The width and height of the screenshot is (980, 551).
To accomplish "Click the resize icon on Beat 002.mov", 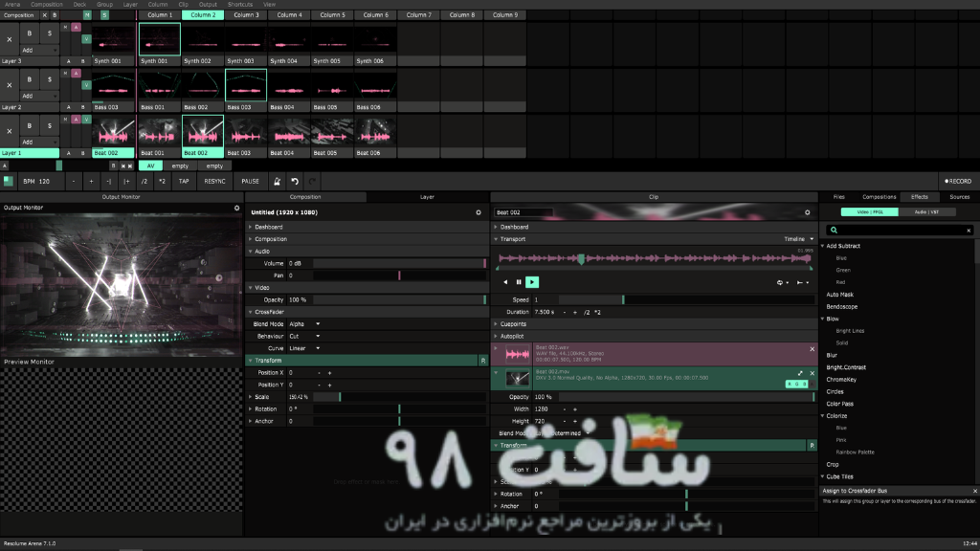I will 800,373.
